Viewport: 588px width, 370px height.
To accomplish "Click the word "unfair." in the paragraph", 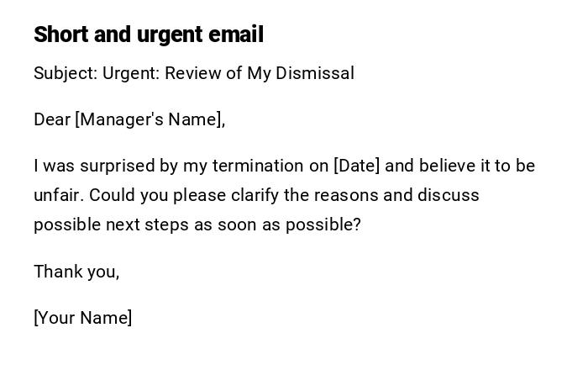I will (59, 195).
